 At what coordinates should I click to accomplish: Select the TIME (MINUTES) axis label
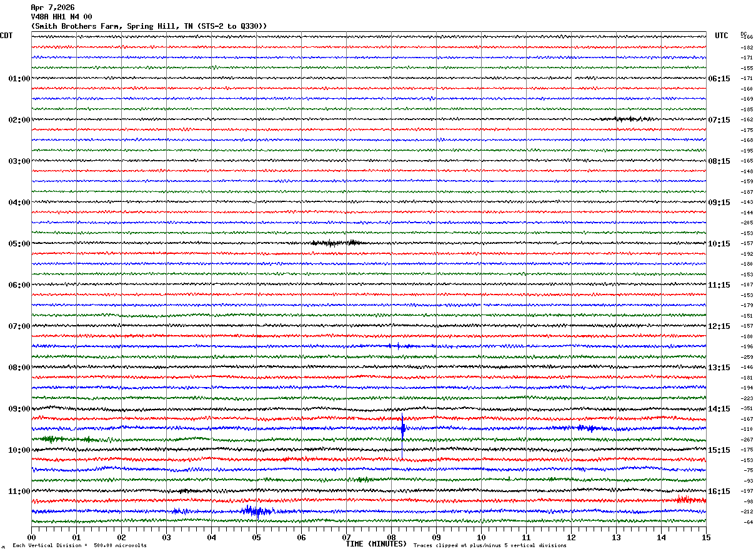376,544
